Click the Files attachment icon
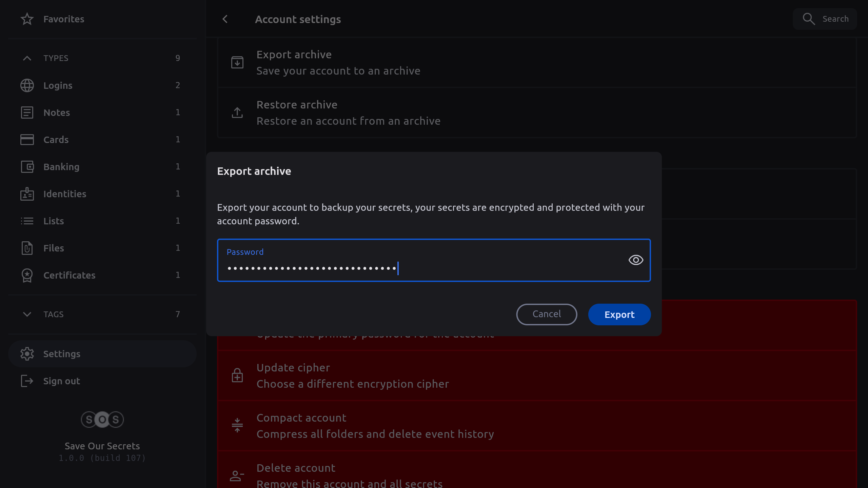Image resolution: width=868 pixels, height=488 pixels. 27,248
